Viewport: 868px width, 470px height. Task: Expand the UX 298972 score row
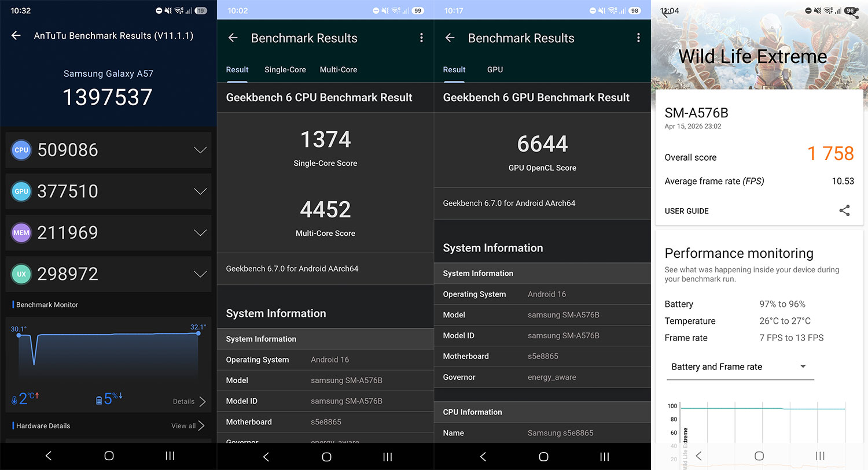click(x=200, y=274)
